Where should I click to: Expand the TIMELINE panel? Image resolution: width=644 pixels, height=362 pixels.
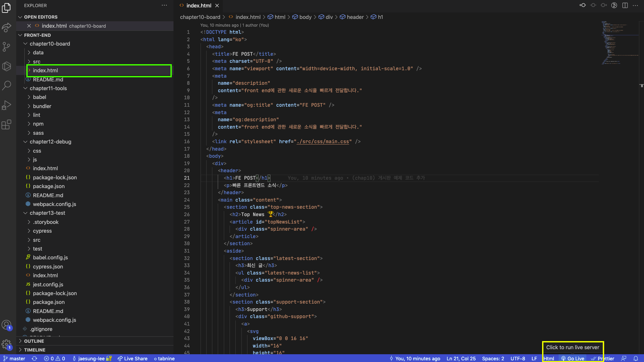(95, 350)
